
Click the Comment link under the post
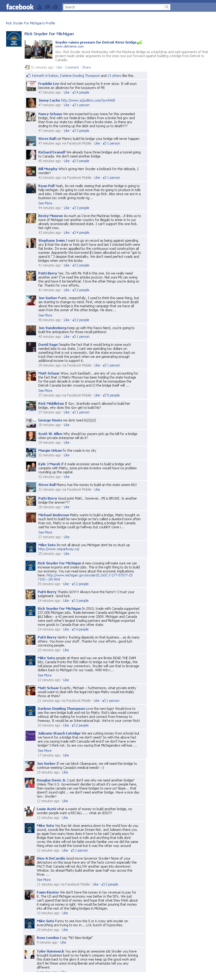tap(72, 67)
